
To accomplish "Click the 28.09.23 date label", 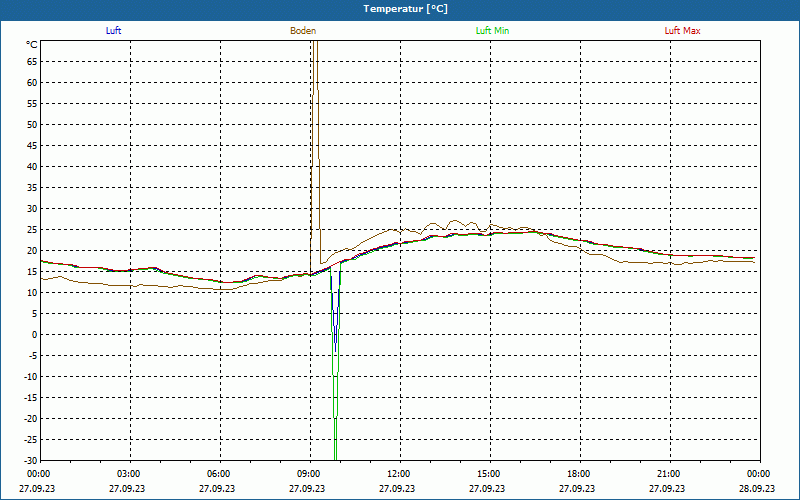I will click(757, 488).
